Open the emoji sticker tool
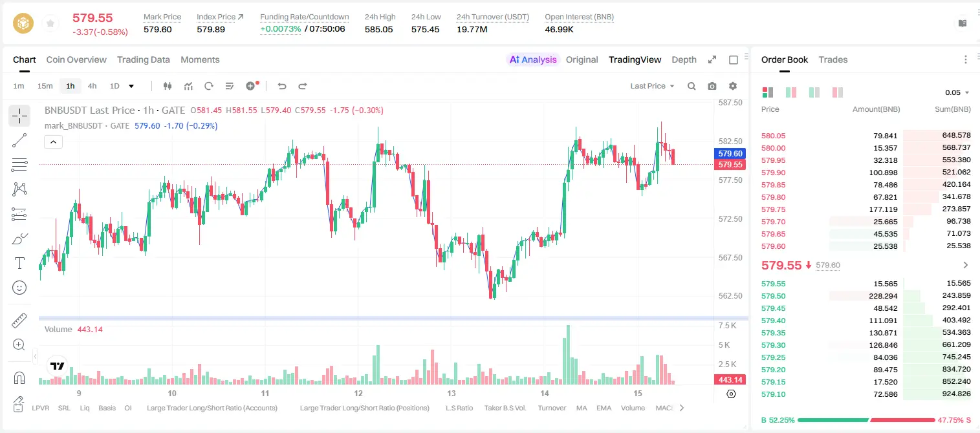 pos(19,288)
